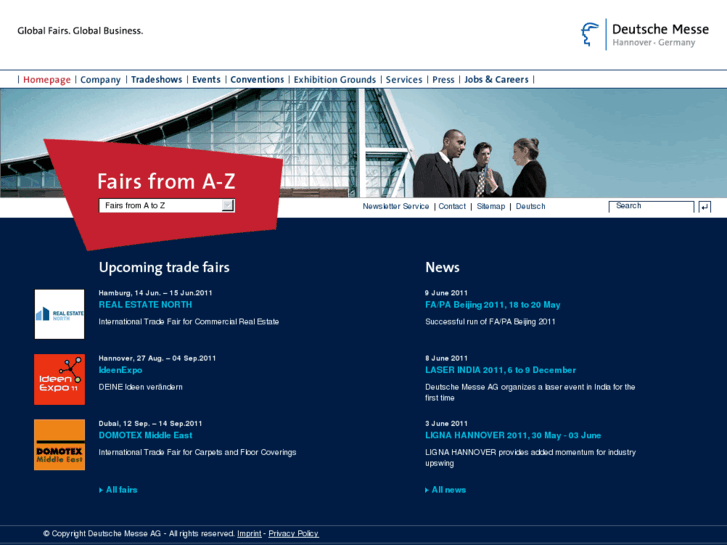Open the Exhibition Grounds menu item
The height and width of the screenshot is (545, 727).
[335, 80]
